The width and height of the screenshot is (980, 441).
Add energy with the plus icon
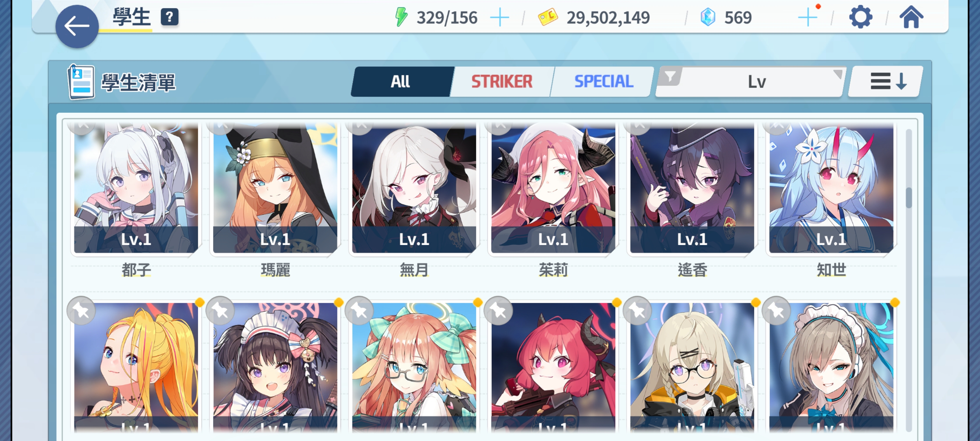pos(499,17)
